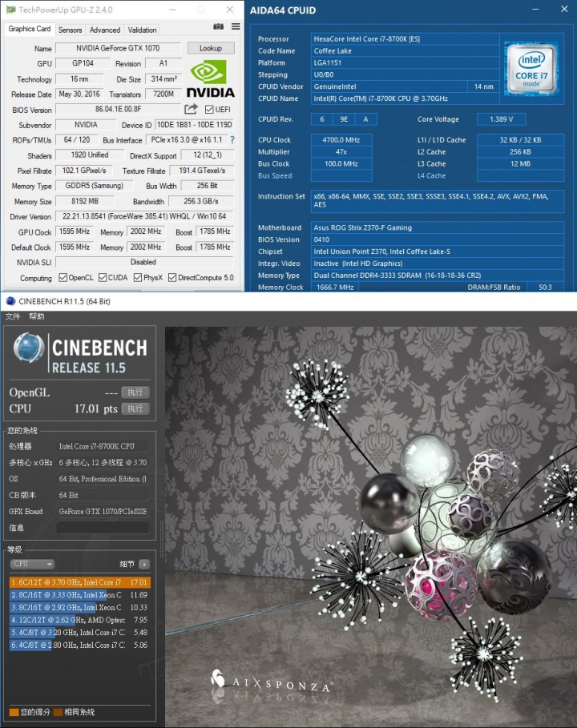Click the orange 您的得分 legend swatch
This screenshot has width=577, height=728.
[14, 712]
